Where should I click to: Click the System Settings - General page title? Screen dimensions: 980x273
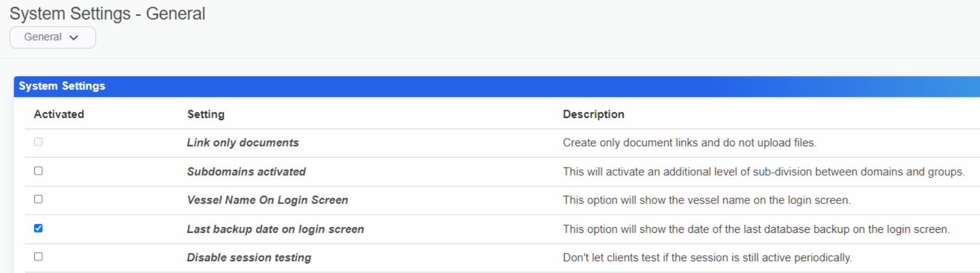tap(107, 14)
